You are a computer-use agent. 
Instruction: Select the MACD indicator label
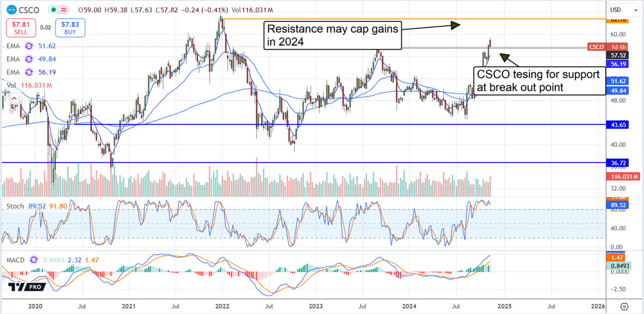[x=14, y=260]
